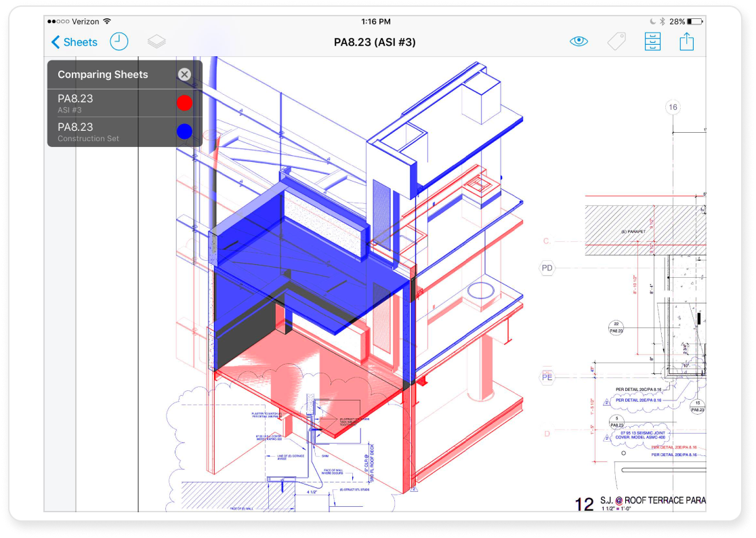Open the sheet version history clock icon
This screenshot has height=538, width=756.
[119, 42]
